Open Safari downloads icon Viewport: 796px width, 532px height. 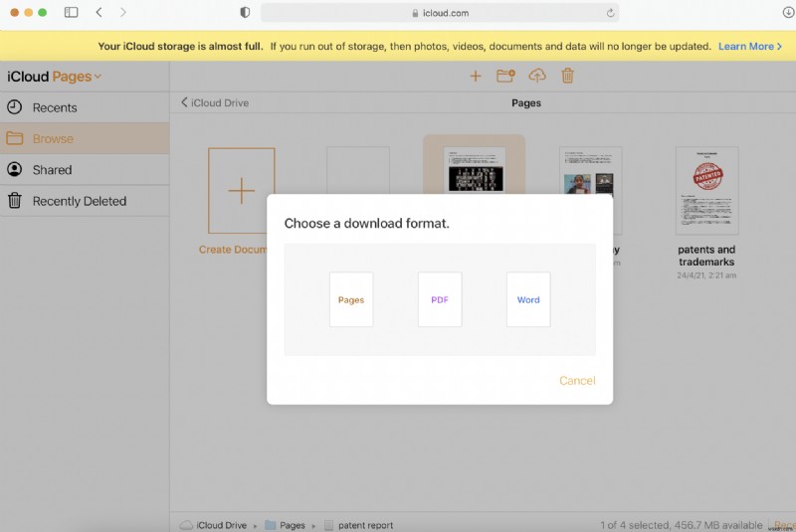click(788, 12)
